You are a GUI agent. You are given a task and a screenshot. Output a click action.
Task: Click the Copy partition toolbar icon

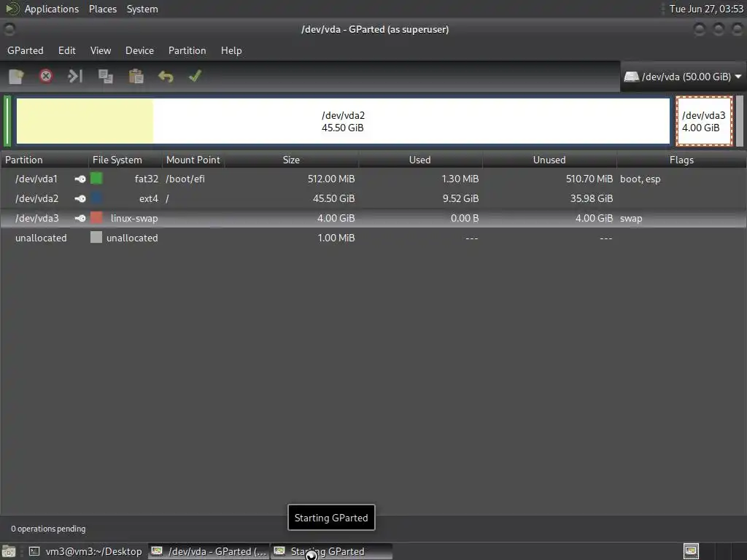(x=105, y=76)
